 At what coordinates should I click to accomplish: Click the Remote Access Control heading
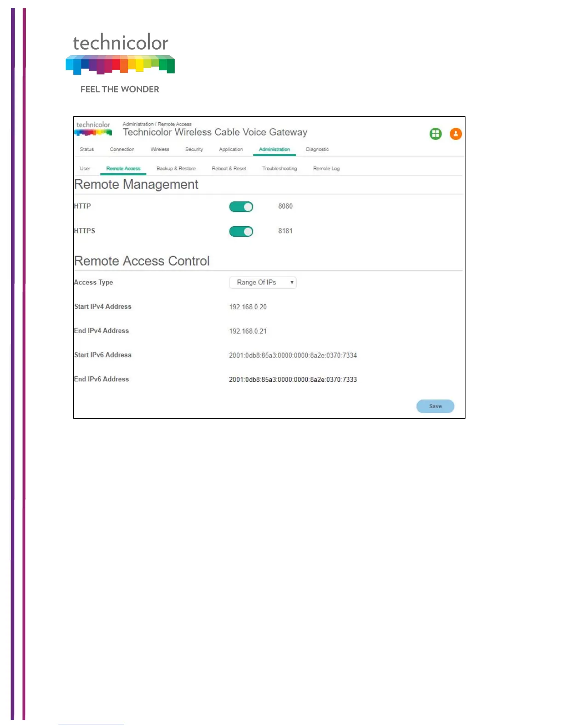pyautogui.click(x=142, y=261)
